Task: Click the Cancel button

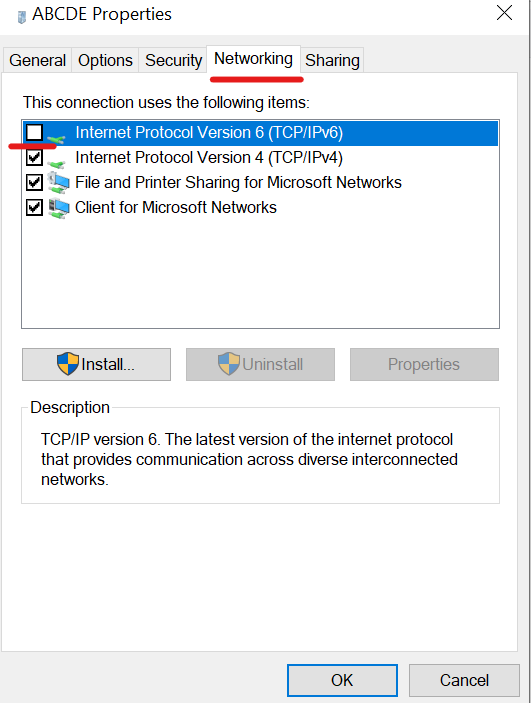Action: (x=464, y=680)
